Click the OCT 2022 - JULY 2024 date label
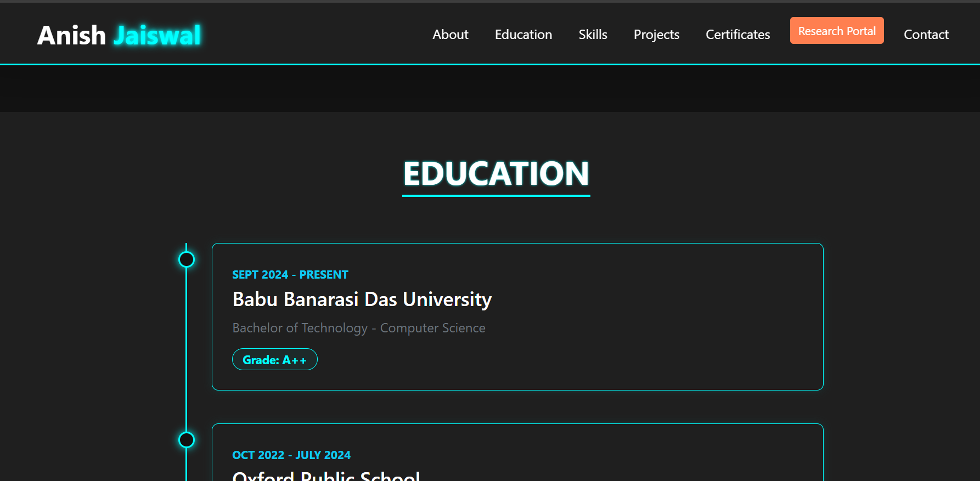Viewport: 980px width, 481px height. [291, 455]
